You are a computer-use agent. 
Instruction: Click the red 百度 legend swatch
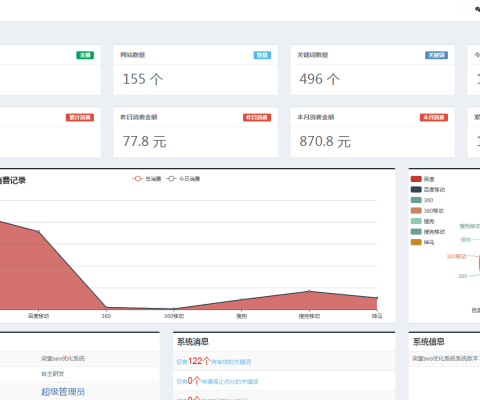click(x=416, y=179)
